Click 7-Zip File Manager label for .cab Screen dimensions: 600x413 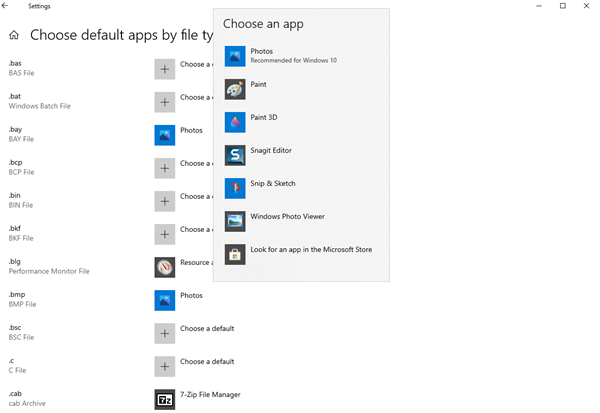(210, 395)
